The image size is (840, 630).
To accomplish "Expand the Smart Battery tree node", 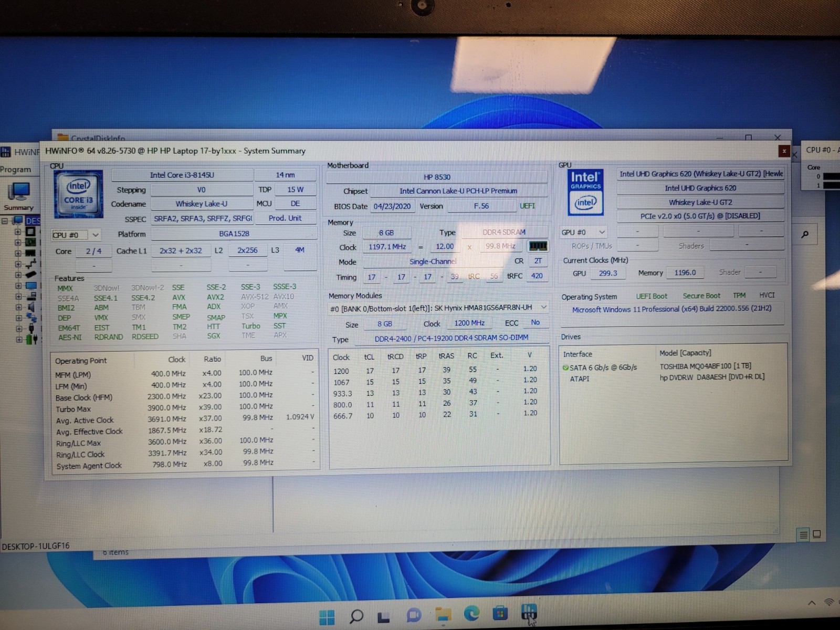I will point(18,339).
